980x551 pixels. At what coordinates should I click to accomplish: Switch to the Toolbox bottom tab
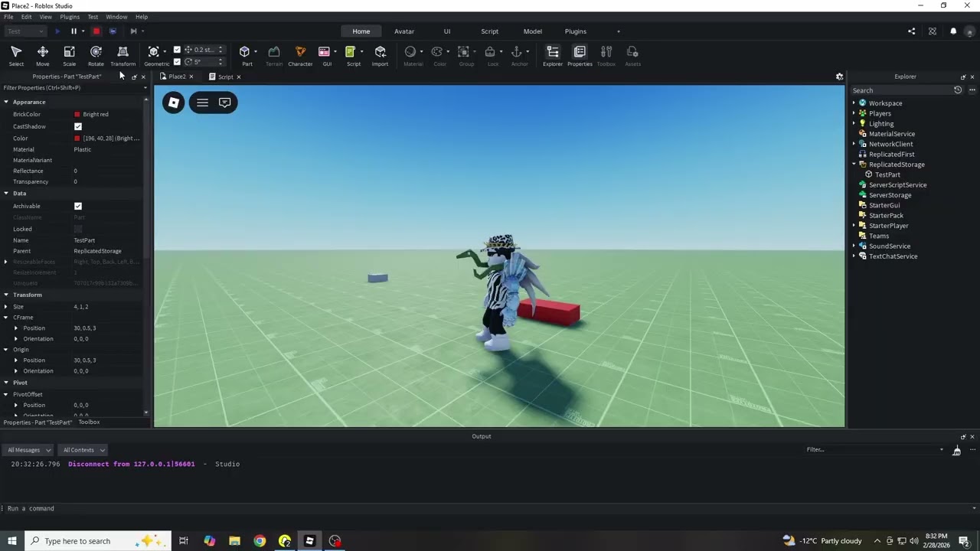point(89,422)
